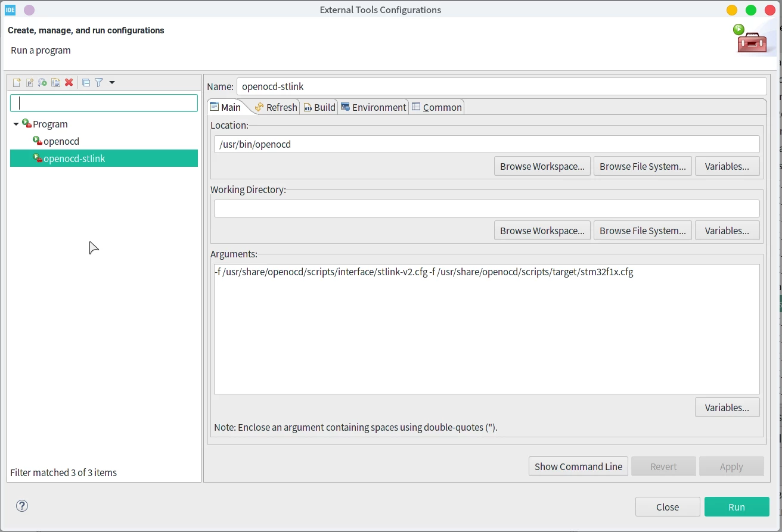The height and width of the screenshot is (532, 782).
Task: Click the openocd tree item icon
Action: 38,141
